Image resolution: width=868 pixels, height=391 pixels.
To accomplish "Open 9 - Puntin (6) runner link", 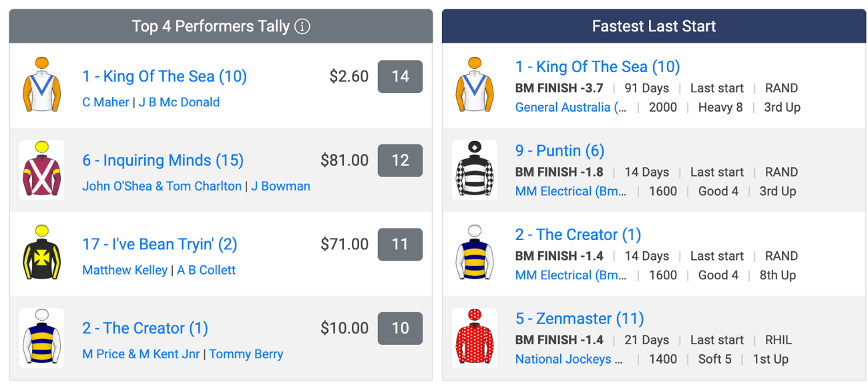I will click(560, 151).
